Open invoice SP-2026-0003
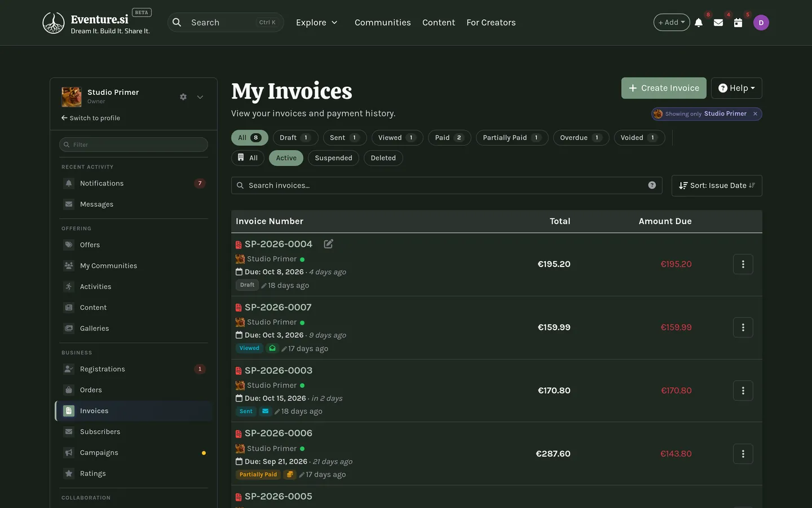 click(x=278, y=370)
